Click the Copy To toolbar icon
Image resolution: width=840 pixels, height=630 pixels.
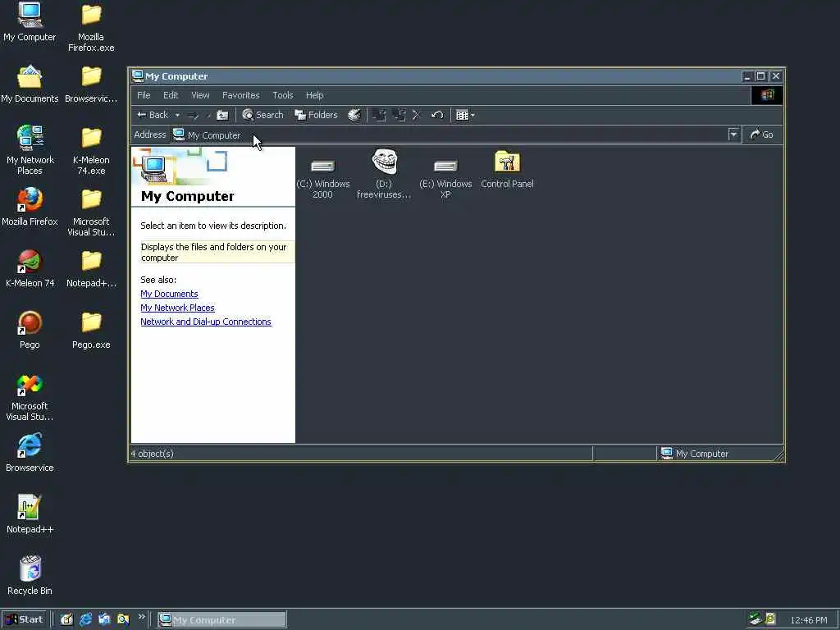[x=399, y=115]
